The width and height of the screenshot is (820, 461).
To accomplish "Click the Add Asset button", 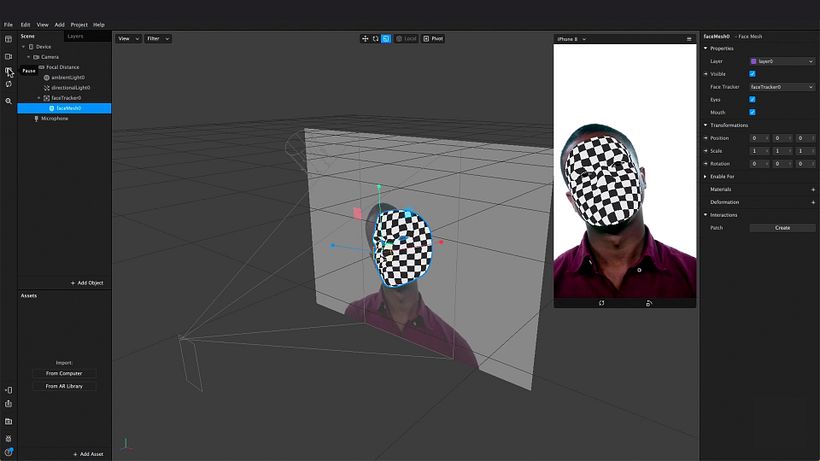I will [88, 454].
